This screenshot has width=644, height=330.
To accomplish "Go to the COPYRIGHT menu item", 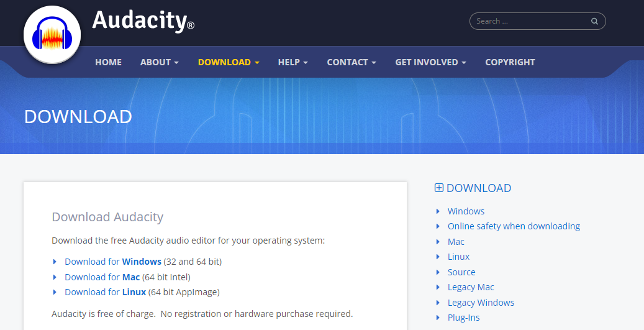I will [x=510, y=62].
